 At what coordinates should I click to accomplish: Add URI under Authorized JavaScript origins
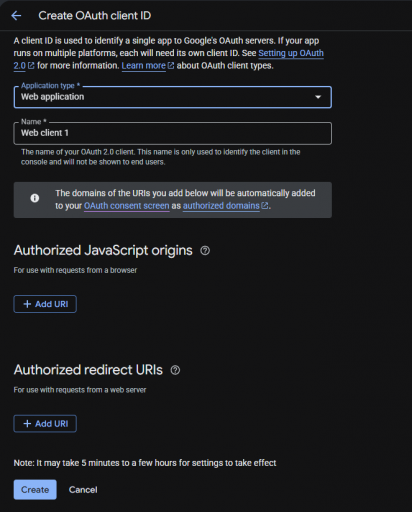point(45,304)
